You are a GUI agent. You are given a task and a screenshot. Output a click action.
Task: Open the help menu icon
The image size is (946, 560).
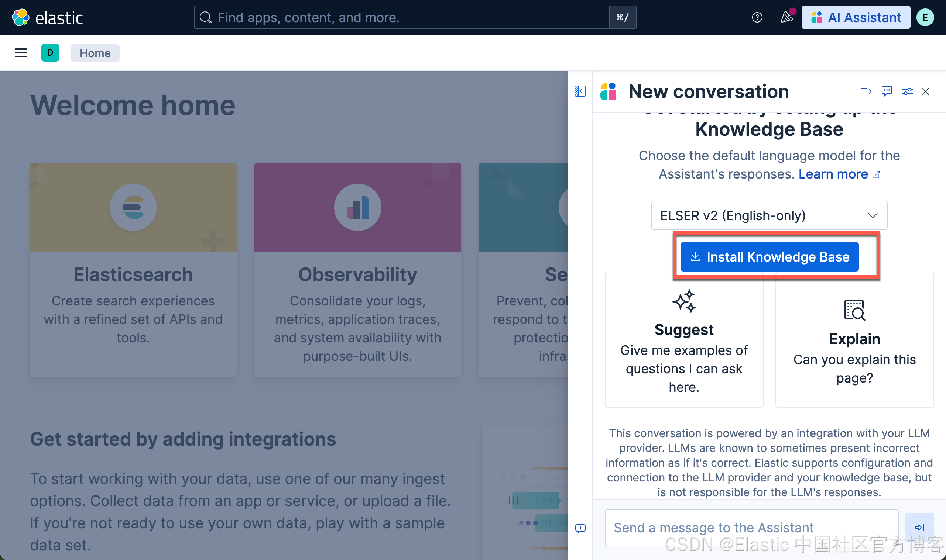[x=757, y=17]
